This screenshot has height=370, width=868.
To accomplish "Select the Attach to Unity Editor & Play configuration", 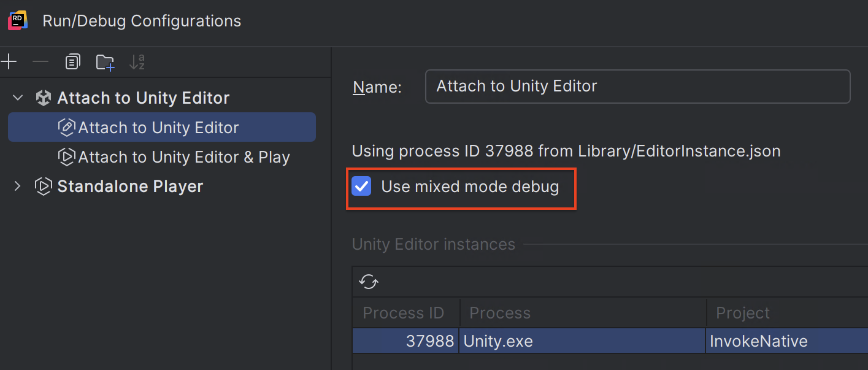I will tap(183, 156).
